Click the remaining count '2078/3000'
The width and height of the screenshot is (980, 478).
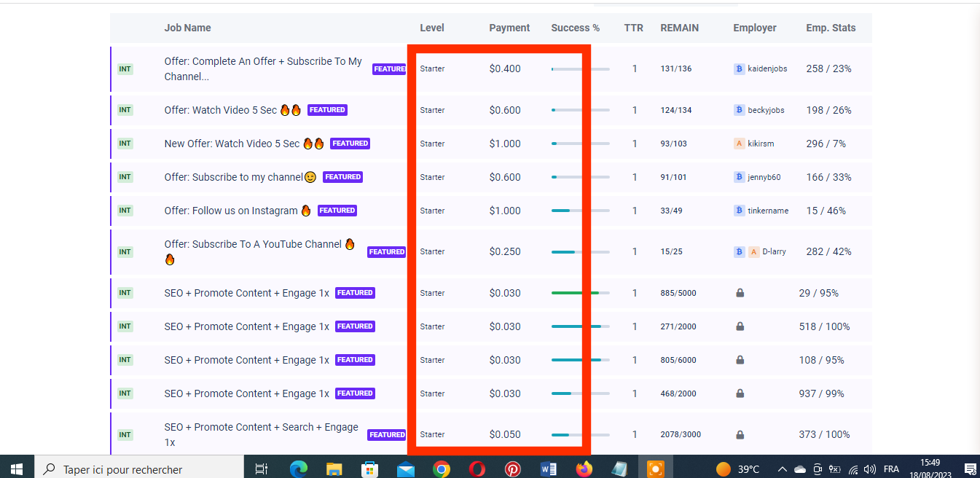(681, 434)
